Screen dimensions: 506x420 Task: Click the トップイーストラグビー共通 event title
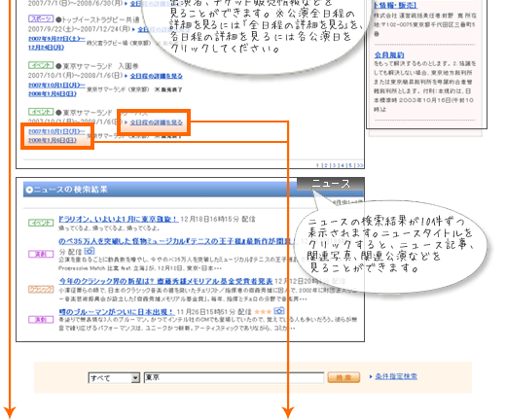[x=100, y=19]
